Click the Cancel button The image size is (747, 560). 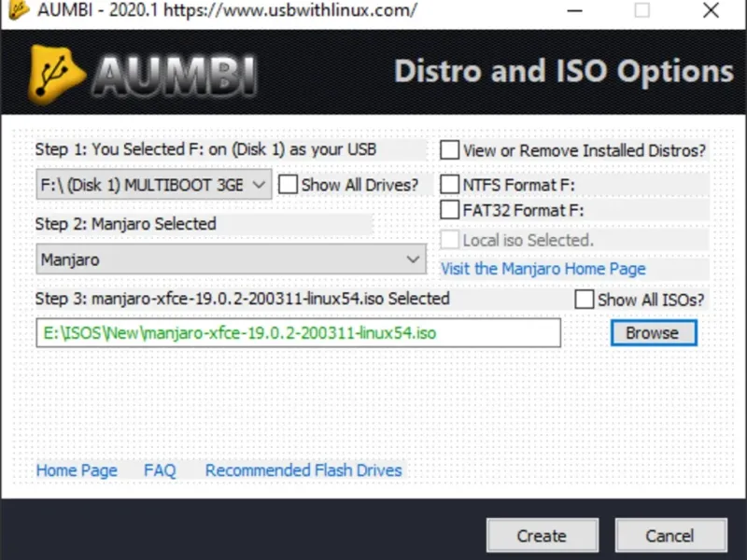coord(670,536)
